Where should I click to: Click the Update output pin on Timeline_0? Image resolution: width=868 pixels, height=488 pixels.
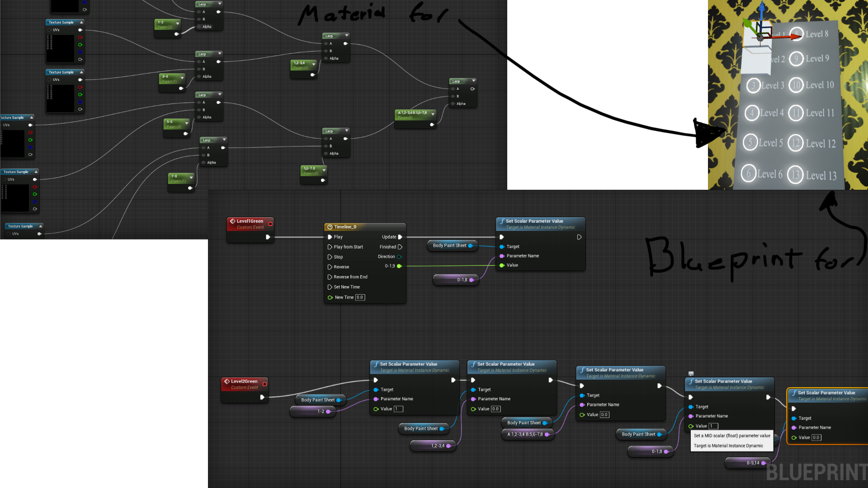[x=400, y=237]
